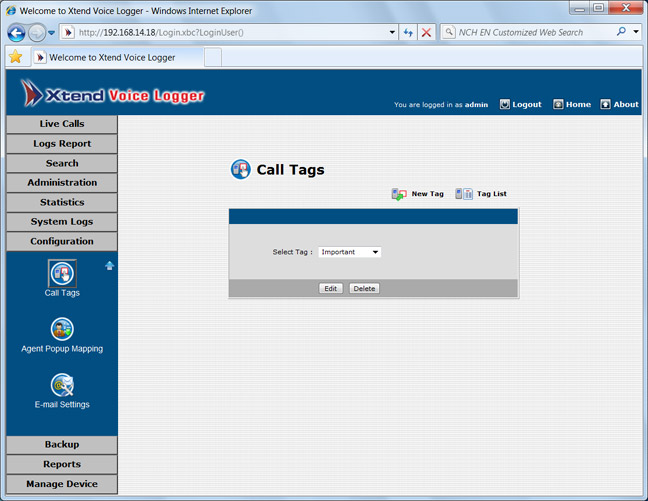Screen dimensions: 648x501
Task: Click the 'Select Tag :' label
Action: pyautogui.click(x=292, y=252)
